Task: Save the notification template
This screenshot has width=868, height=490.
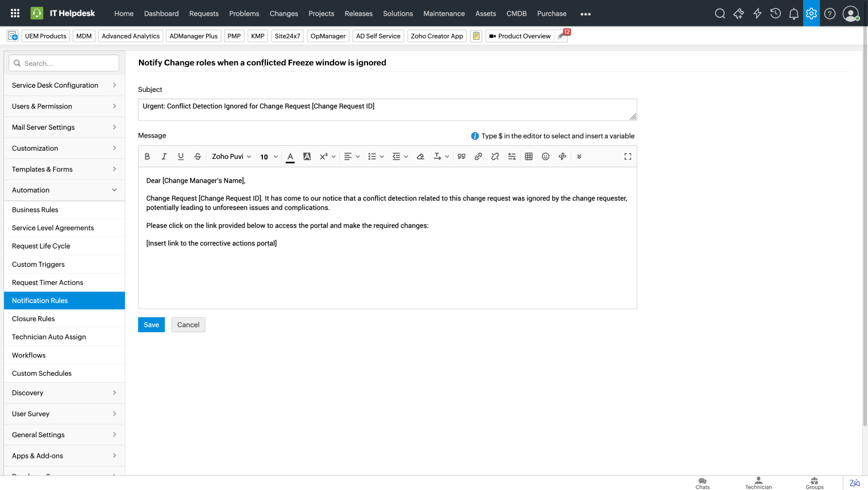Action: tap(151, 325)
